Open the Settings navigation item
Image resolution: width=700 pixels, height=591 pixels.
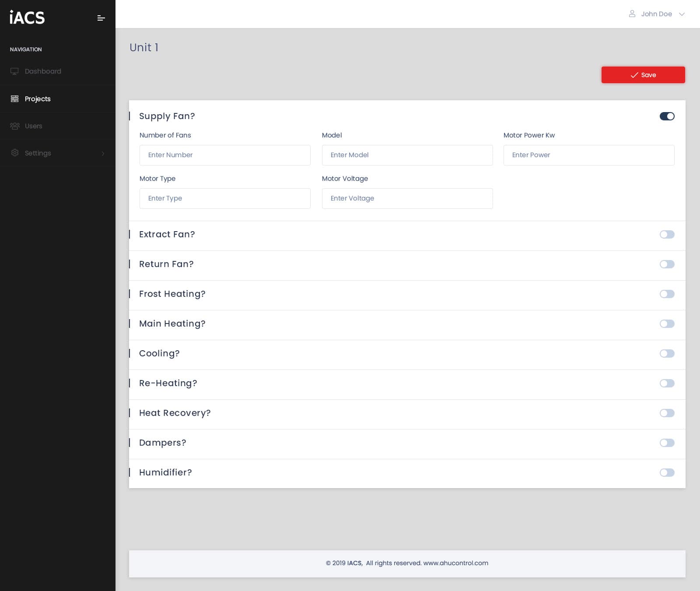click(58, 153)
